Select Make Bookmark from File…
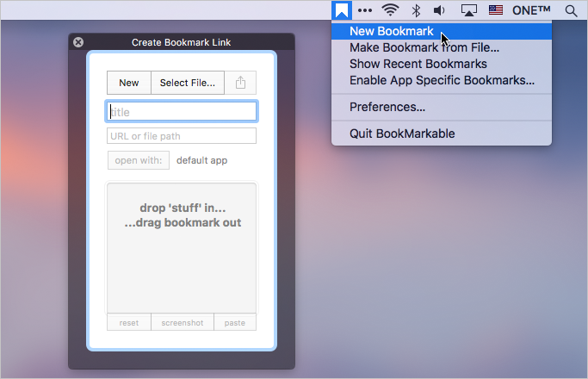 pyautogui.click(x=442, y=47)
